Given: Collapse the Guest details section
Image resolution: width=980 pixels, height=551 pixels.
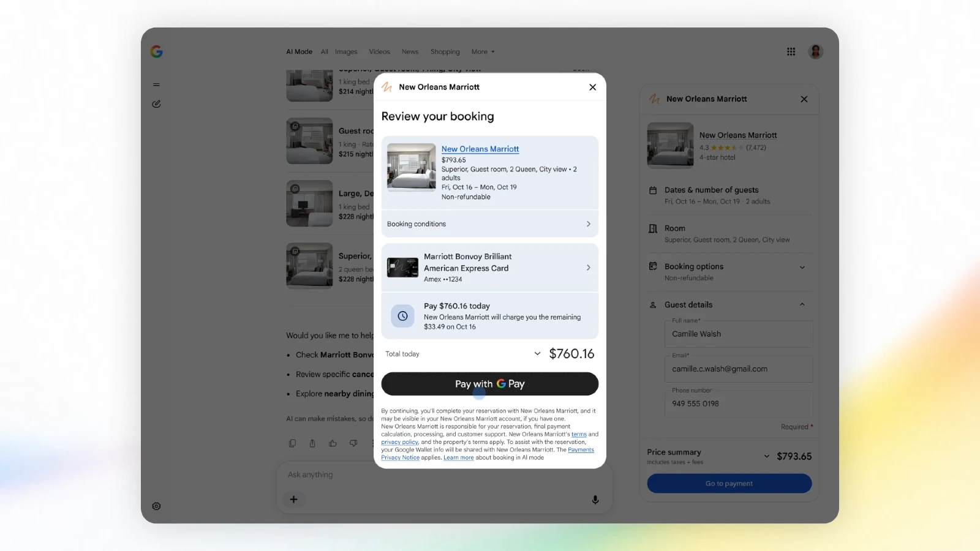Looking at the screenshot, I should click(802, 305).
